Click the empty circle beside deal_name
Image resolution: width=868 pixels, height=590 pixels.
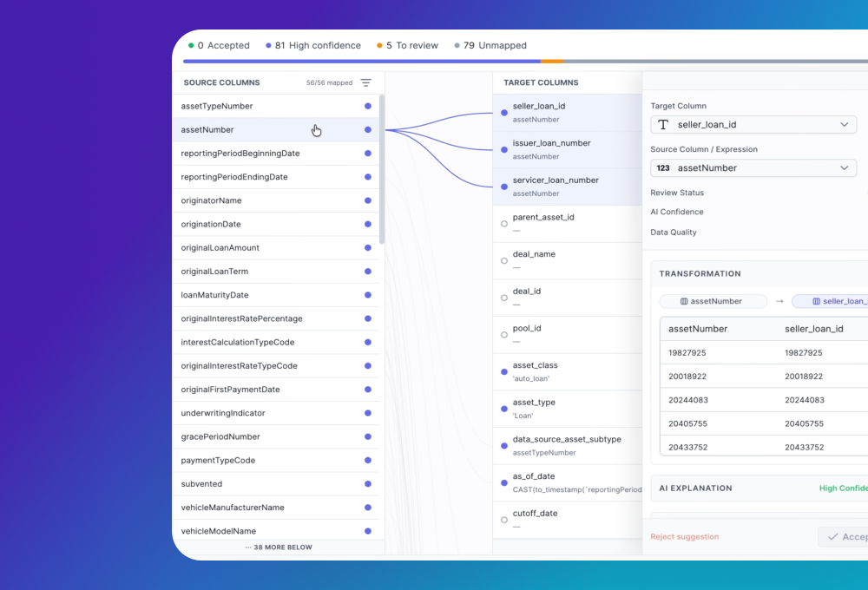coord(503,260)
